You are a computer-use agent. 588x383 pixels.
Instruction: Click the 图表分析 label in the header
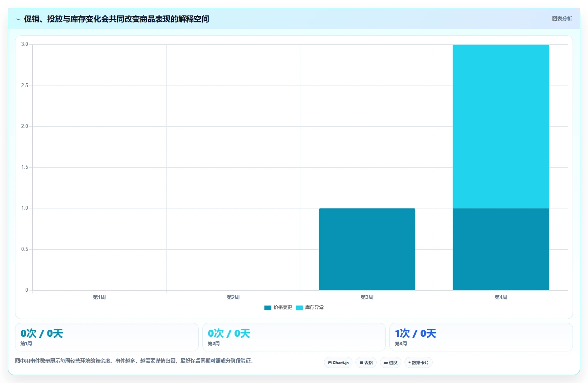562,18
